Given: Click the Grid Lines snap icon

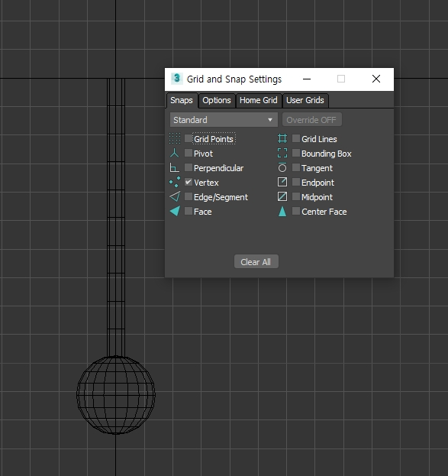Looking at the screenshot, I should (x=282, y=138).
